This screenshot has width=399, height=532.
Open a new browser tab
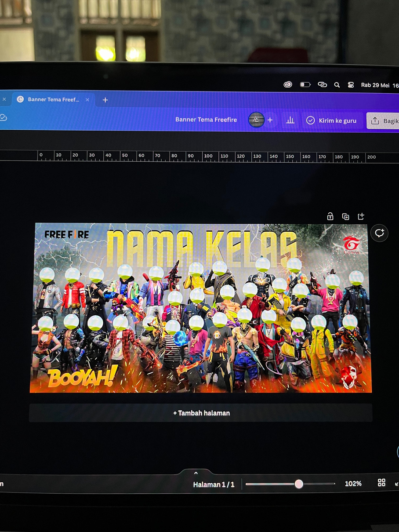105,100
